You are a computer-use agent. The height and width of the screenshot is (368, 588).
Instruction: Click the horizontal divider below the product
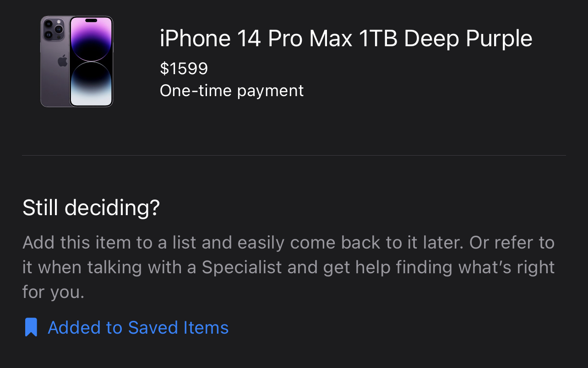pos(294,156)
